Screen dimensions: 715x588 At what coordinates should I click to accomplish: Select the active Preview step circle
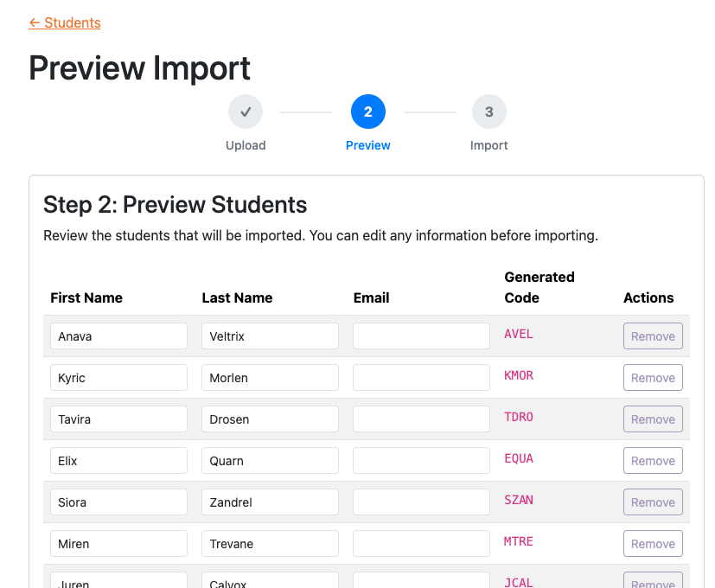click(367, 112)
